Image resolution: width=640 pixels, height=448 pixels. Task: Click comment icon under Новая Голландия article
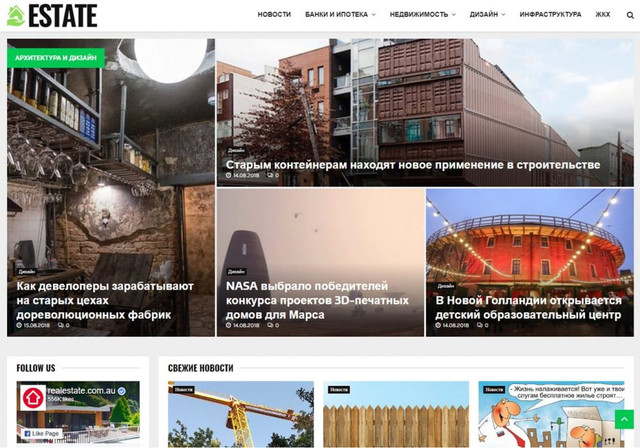(x=479, y=325)
